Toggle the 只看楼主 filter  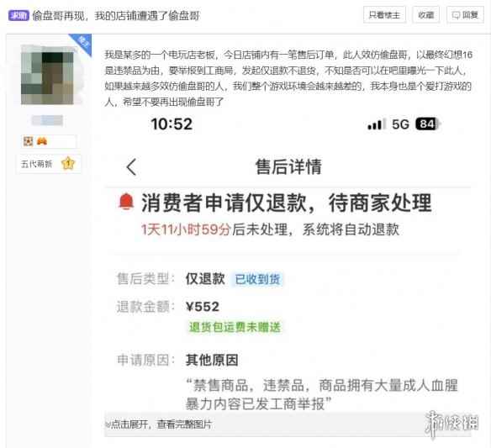[384, 15]
